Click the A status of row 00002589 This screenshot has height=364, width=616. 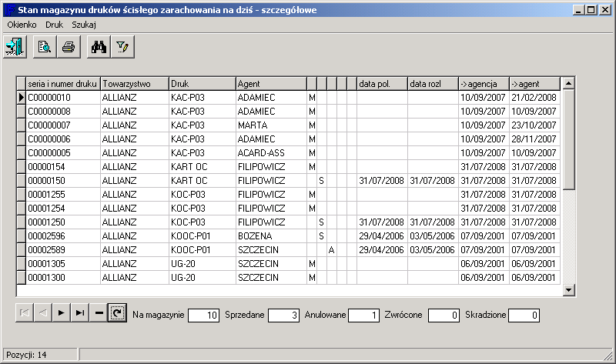click(332, 250)
